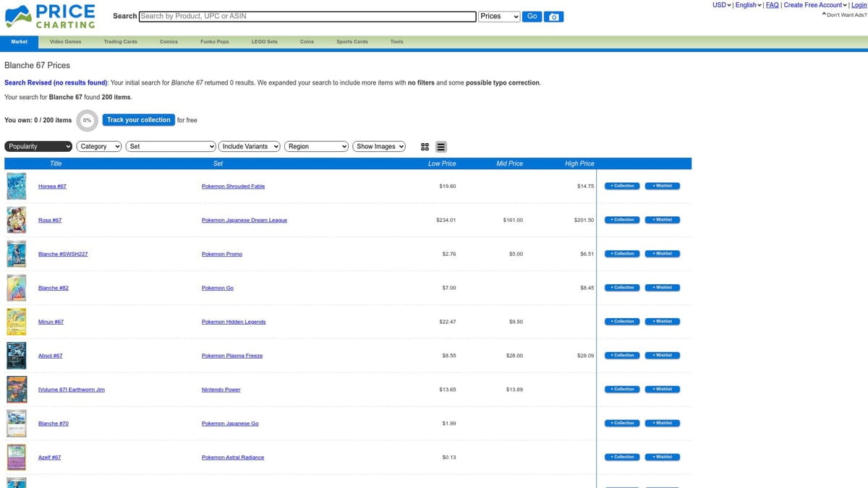
Task: Add Blanche #62 to wishlist
Action: 663,288
